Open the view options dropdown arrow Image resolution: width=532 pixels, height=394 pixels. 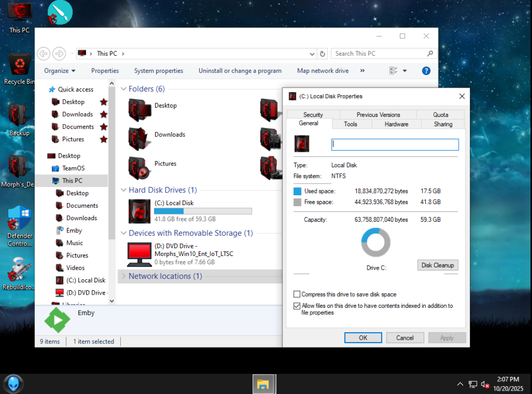coord(404,70)
